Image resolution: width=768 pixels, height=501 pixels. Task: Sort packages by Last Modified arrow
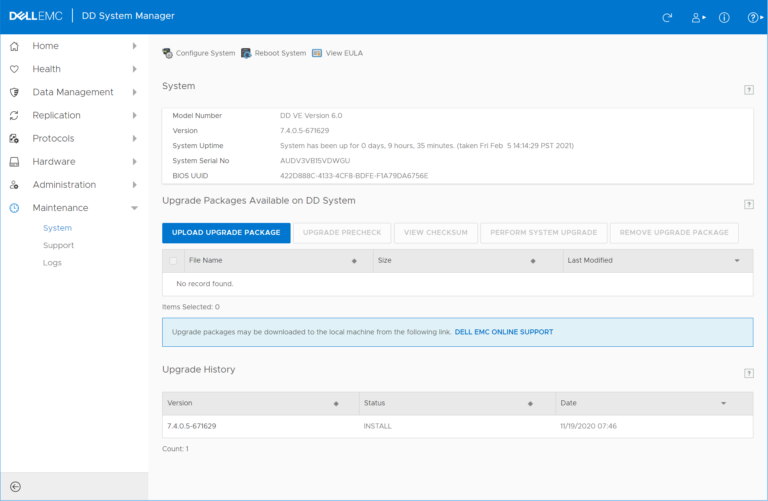(737, 261)
